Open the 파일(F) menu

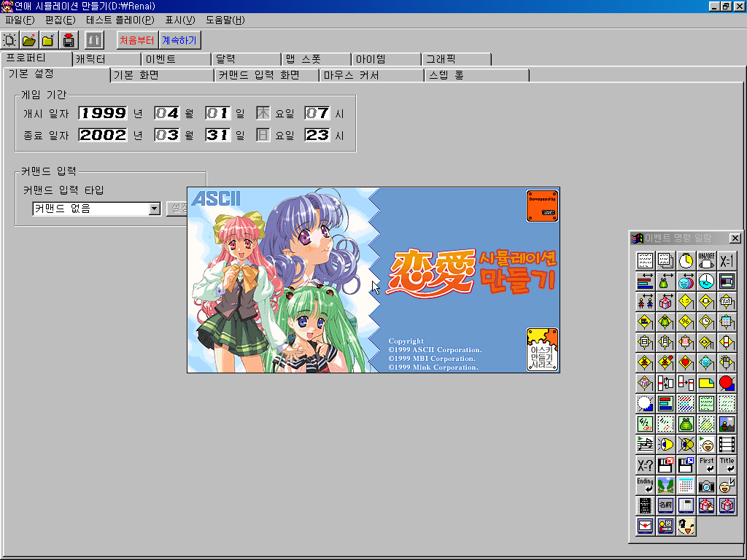20,20
